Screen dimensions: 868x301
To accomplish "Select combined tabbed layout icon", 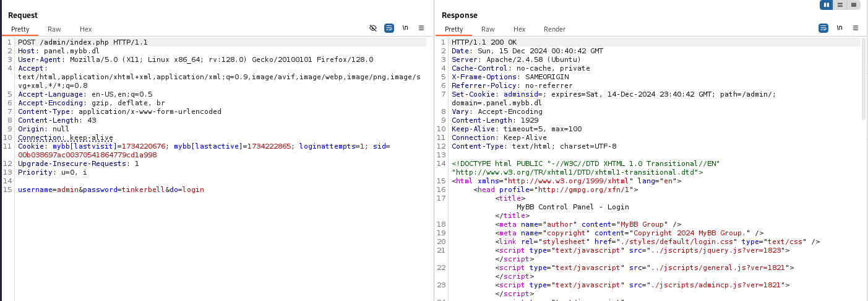I will click(854, 5).
